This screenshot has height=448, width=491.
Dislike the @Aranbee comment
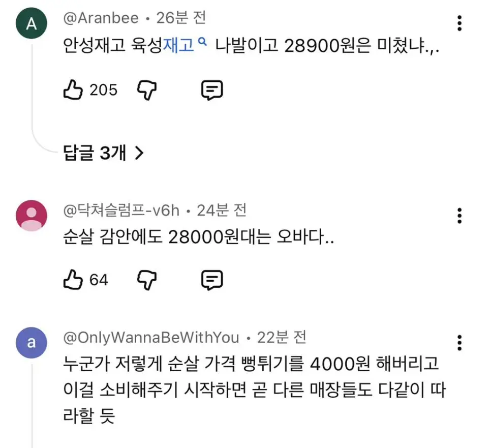pyautogui.click(x=147, y=90)
